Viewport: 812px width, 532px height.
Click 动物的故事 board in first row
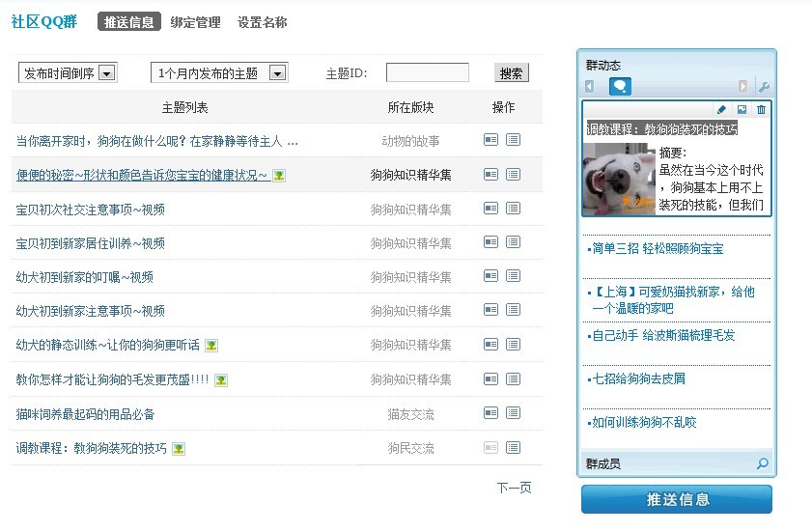click(x=410, y=141)
